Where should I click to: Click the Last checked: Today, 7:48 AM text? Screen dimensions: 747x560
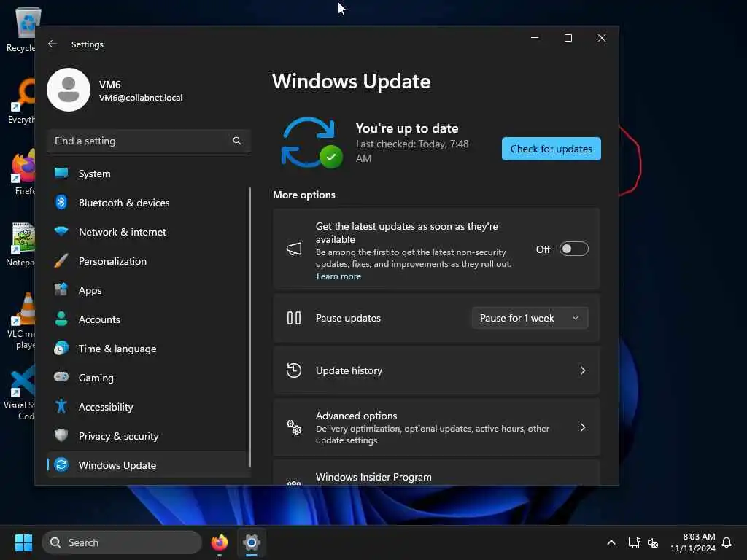[x=412, y=150]
